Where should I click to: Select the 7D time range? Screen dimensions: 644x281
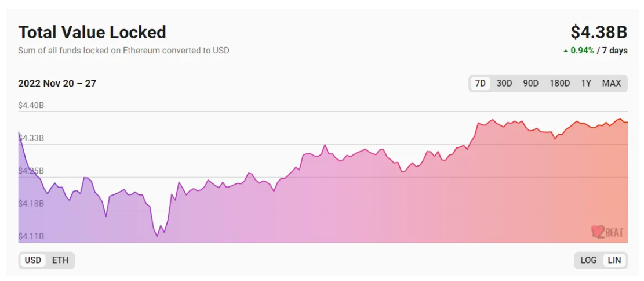click(x=481, y=83)
